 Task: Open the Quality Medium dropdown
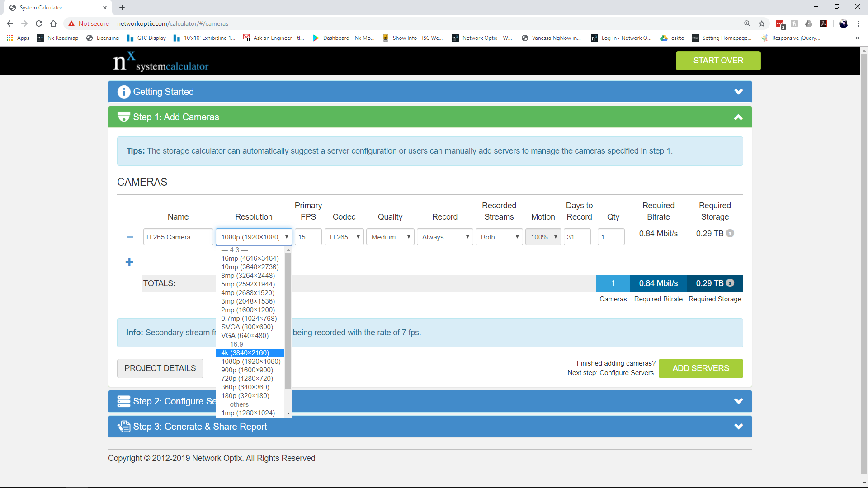tap(390, 237)
